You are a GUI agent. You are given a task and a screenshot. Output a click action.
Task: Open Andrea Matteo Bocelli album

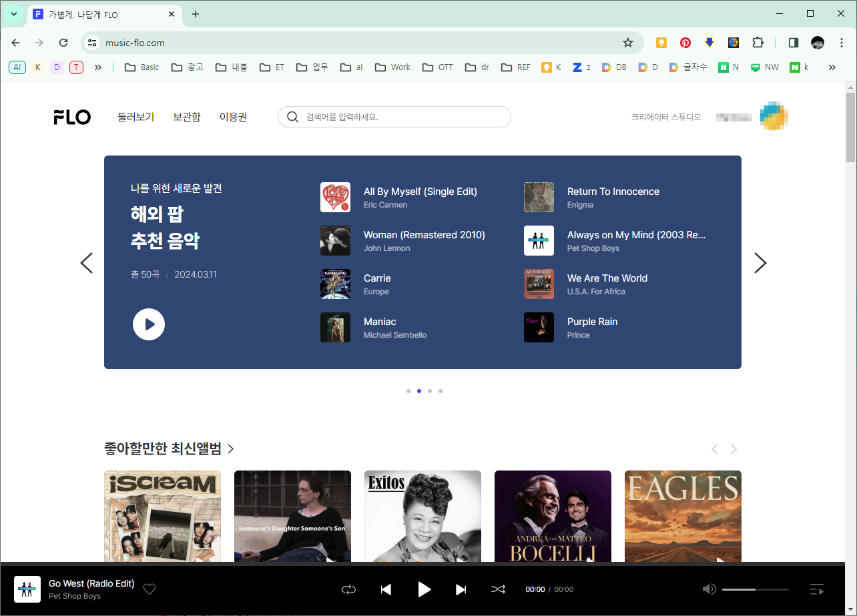(x=553, y=517)
